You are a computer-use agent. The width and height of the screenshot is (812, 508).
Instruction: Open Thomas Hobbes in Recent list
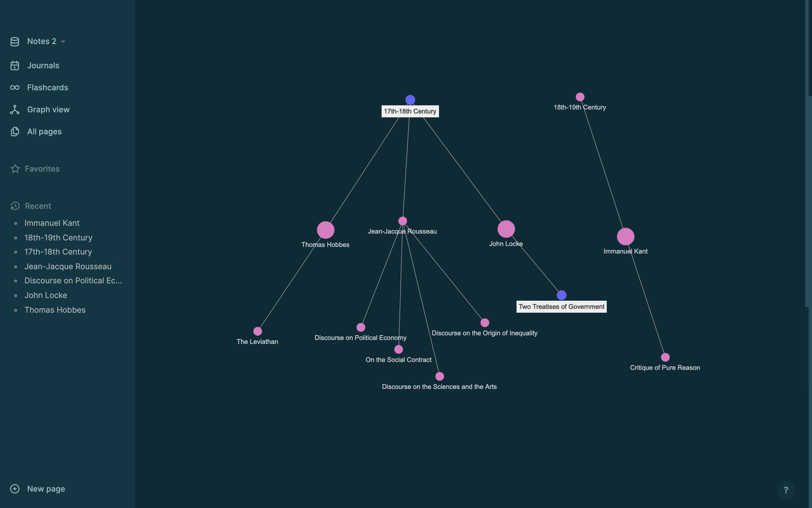[55, 310]
